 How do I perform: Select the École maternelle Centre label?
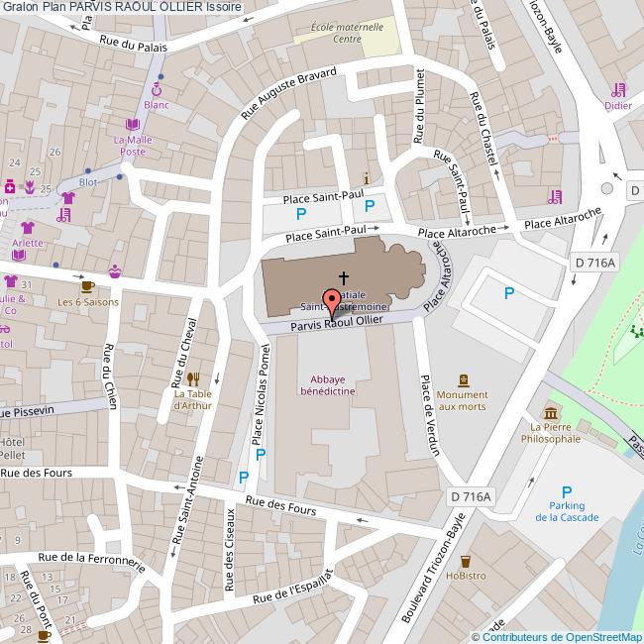337,36
